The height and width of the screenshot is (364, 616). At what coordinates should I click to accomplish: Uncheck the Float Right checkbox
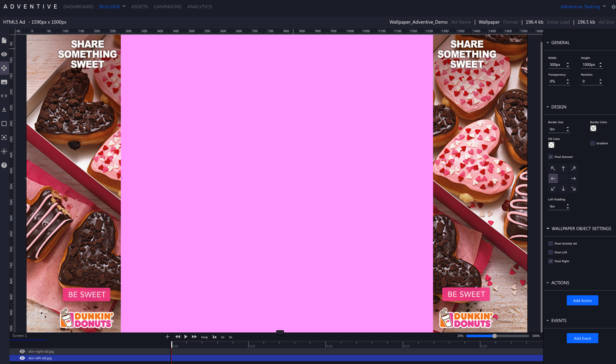pos(551,261)
